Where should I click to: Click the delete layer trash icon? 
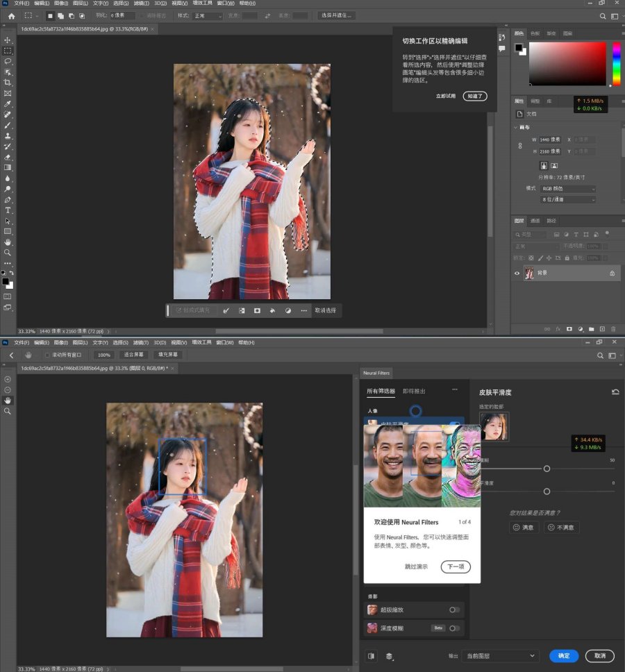pyautogui.click(x=613, y=328)
